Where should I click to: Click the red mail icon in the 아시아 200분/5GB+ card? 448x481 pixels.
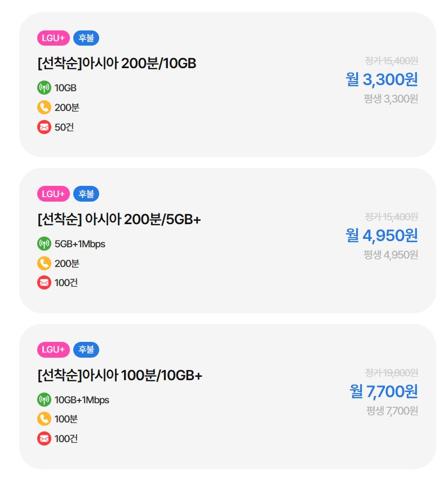[44, 282]
